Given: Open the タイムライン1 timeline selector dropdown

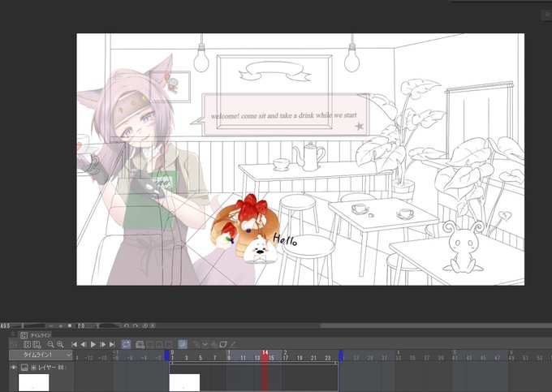Looking at the screenshot, I should 41,355.
